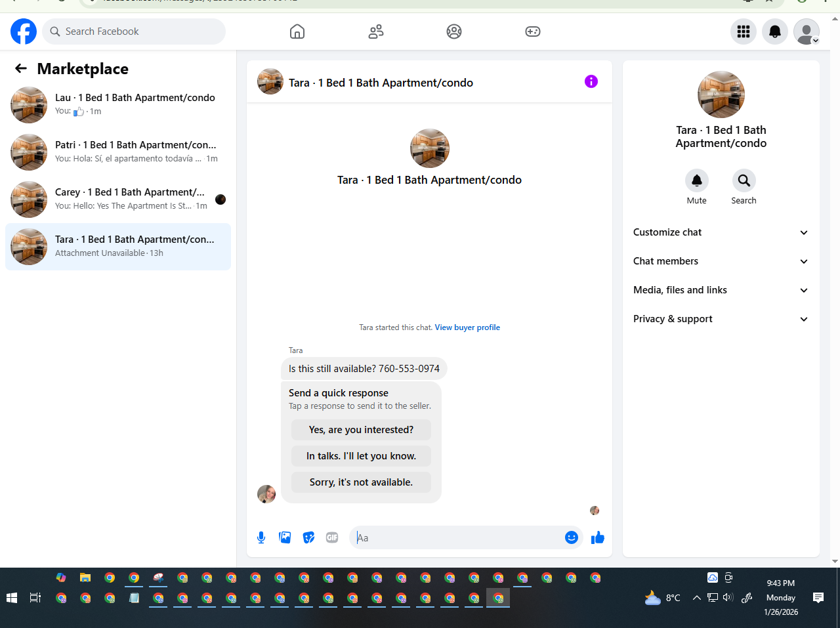Click the chat header title Tara · 1 Bed

click(x=381, y=83)
